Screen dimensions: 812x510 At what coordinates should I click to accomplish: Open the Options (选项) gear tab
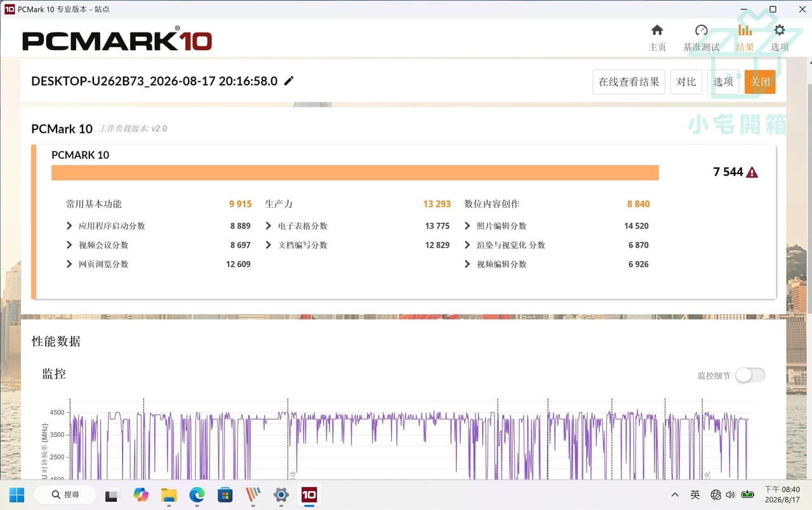coord(780,38)
